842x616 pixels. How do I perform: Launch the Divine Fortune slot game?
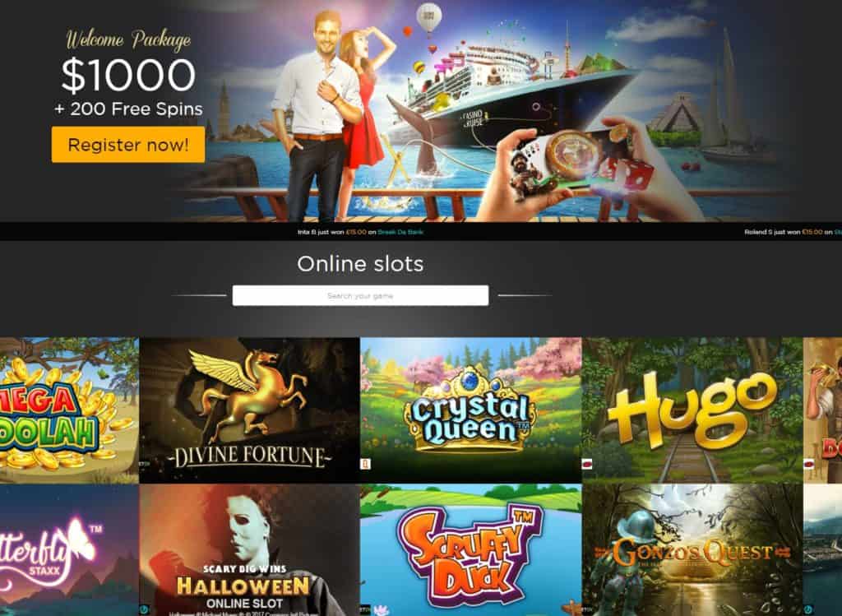(x=249, y=410)
